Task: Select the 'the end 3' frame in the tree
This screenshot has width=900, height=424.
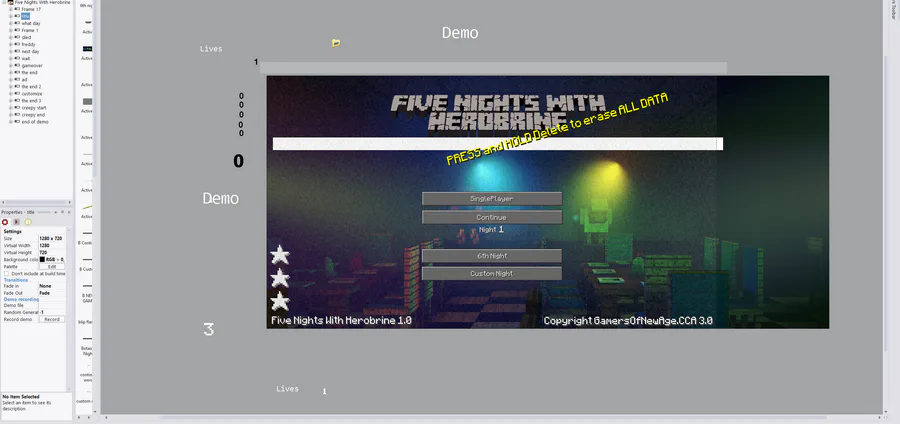Action: click(x=31, y=100)
